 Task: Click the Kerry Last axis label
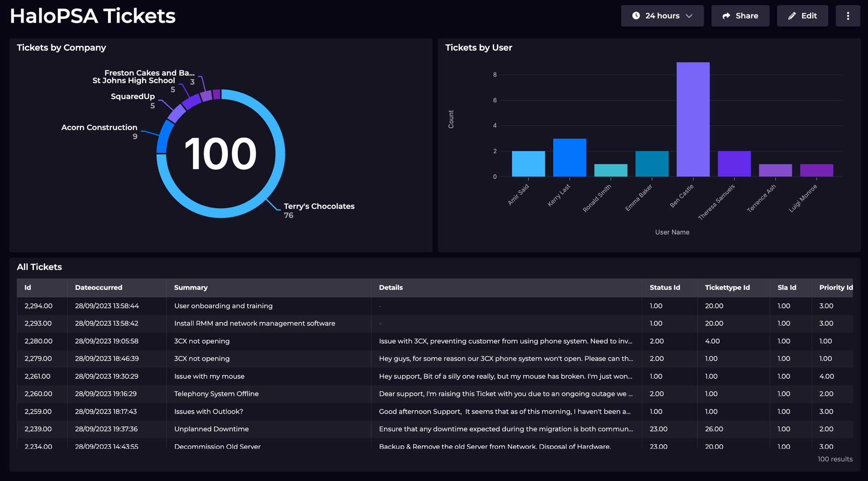pos(560,195)
